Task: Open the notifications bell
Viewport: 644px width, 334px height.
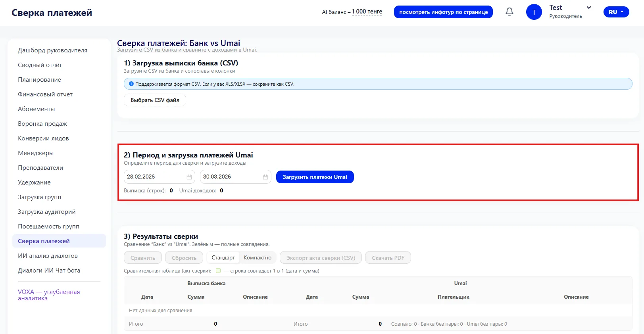Action: pos(509,12)
